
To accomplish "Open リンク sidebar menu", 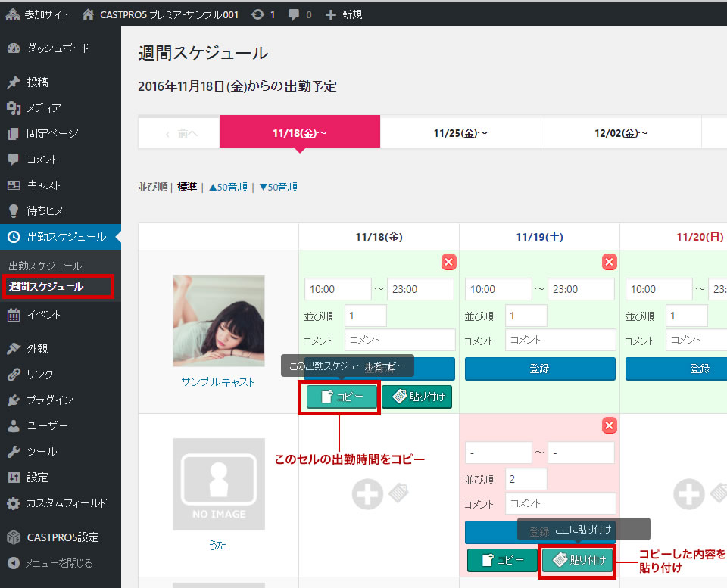I will [61, 374].
